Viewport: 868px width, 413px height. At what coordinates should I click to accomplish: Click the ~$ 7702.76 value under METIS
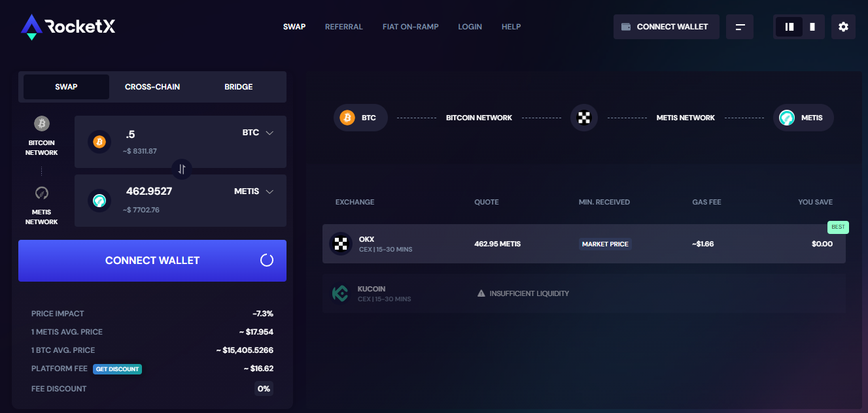click(x=141, y=210)
